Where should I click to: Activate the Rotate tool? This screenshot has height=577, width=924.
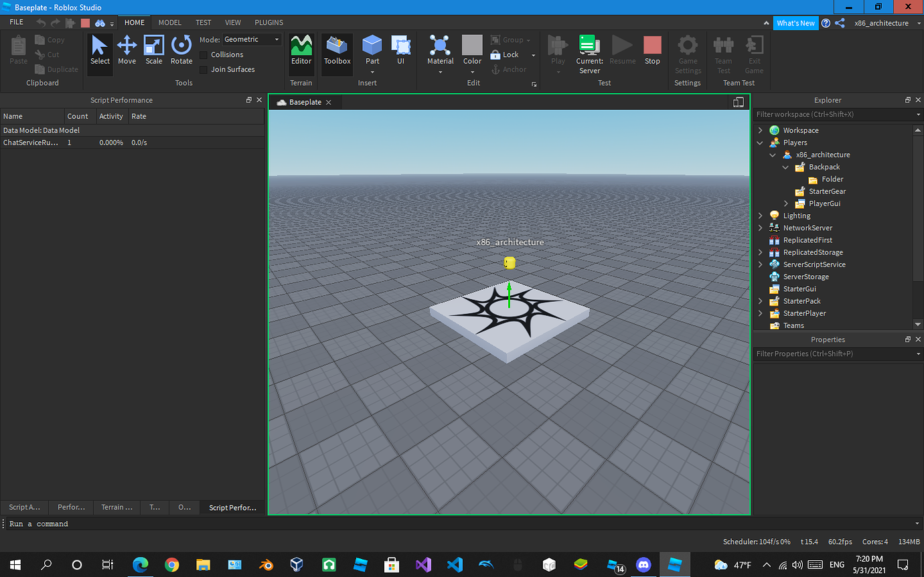coord(181,50)
